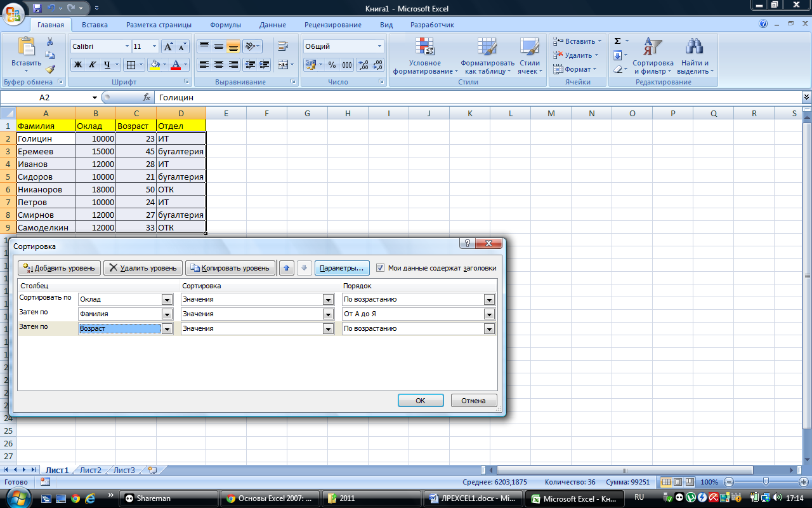Open Сортировка и фильтр menu
The image size is (812, 508).
point(653,56)
